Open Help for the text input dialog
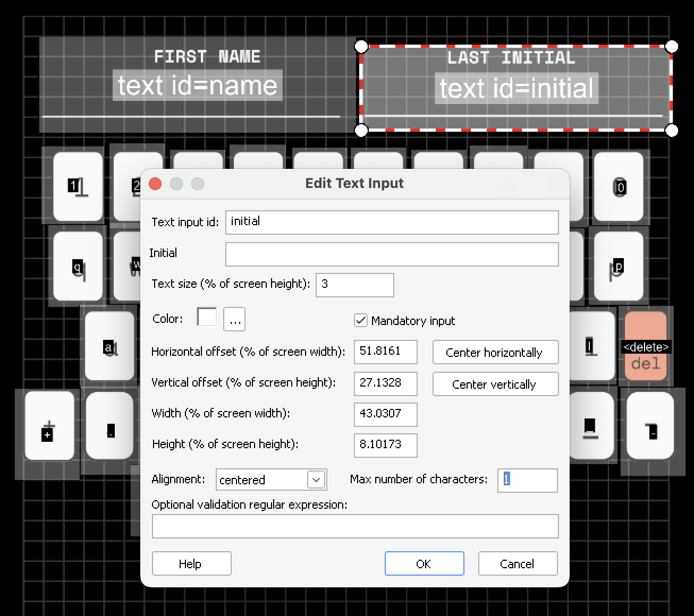 click(191, 563)
